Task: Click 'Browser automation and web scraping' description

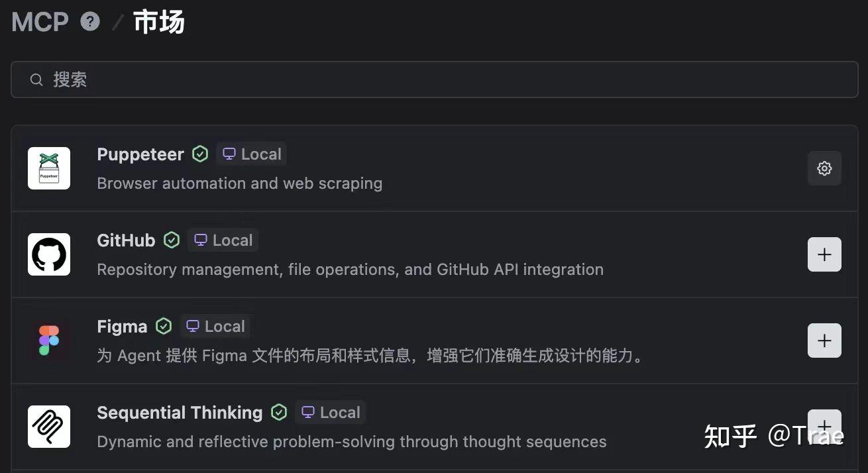Action: pos(240,184)
